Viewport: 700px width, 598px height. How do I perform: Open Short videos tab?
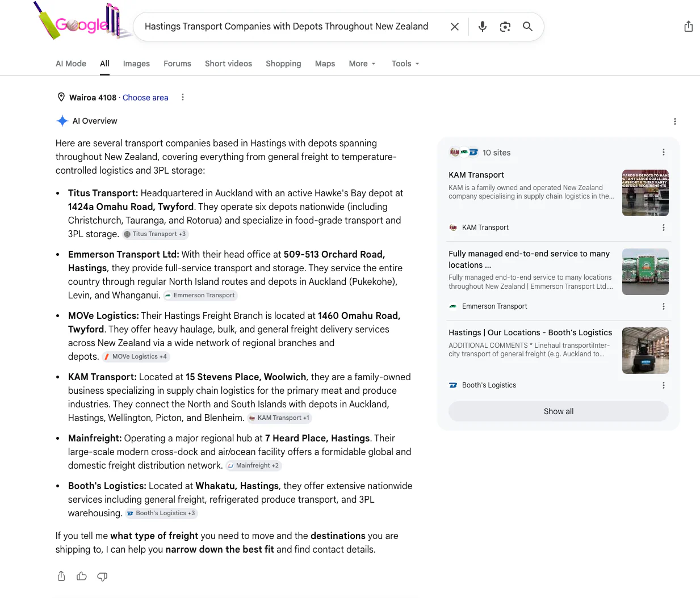pos(228,64)
